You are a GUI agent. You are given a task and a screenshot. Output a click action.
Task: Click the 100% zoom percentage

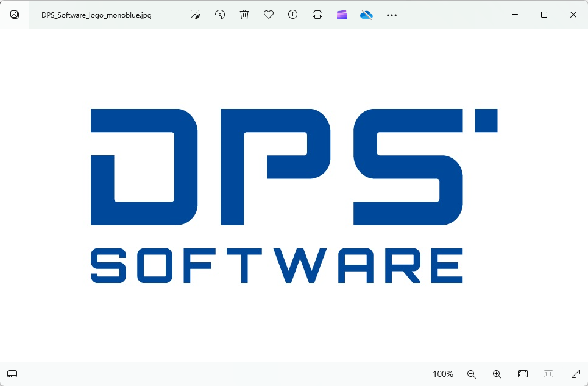[x=443, y=374]
